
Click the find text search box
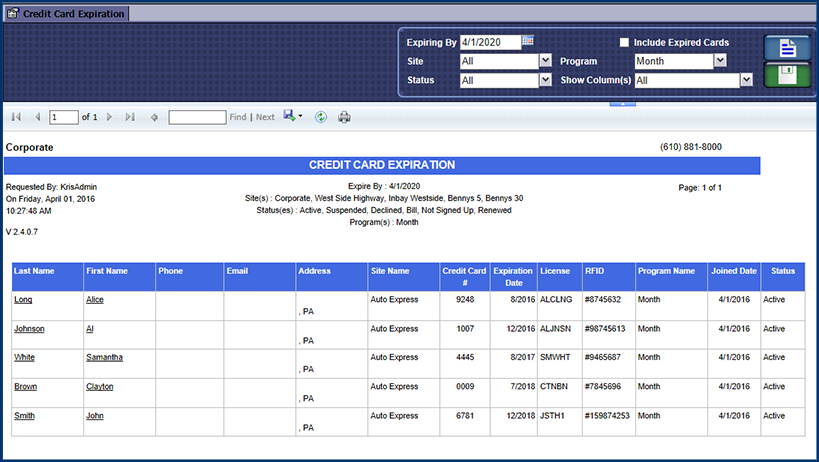pyautogui.click(x=197, y=117)
